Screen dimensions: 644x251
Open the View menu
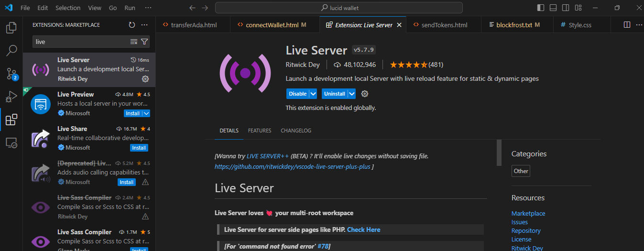tap(95, 8)
